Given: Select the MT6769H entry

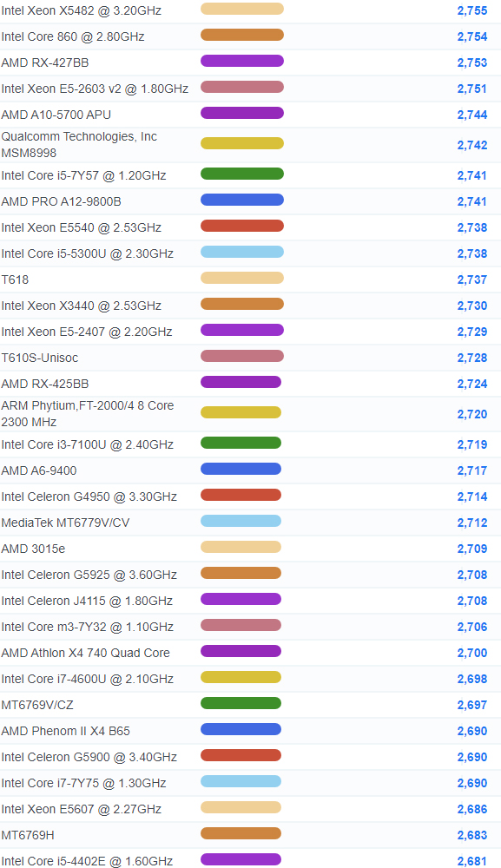Looking at the screenshot, I should pos(28,835).
